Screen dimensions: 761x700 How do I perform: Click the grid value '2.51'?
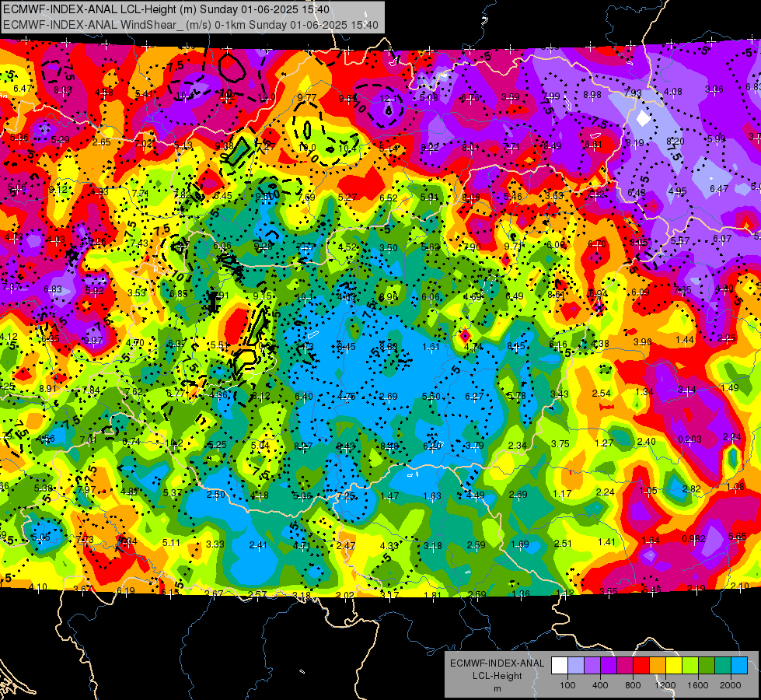pyautogui.click(x=563, y=543)
